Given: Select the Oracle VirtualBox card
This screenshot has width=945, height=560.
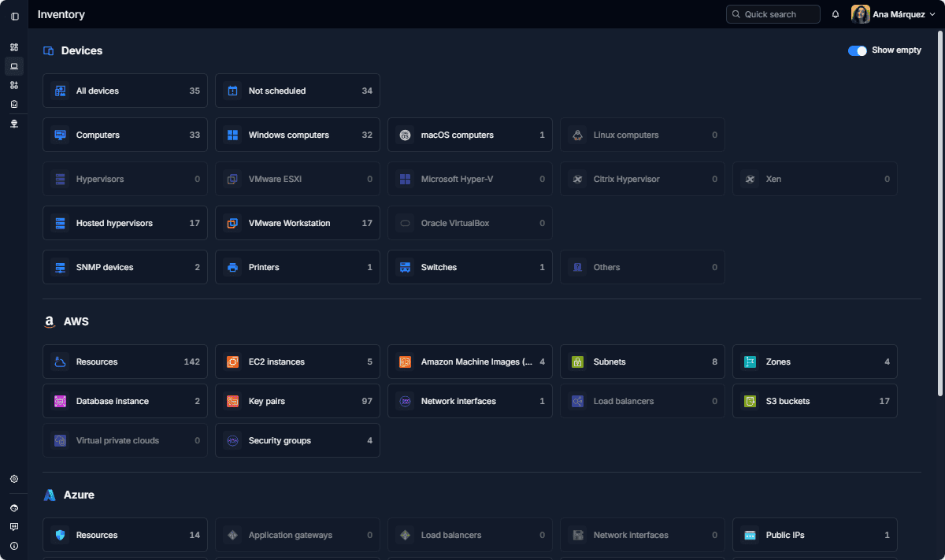Looking at the screenshot, I should [470, 223].
